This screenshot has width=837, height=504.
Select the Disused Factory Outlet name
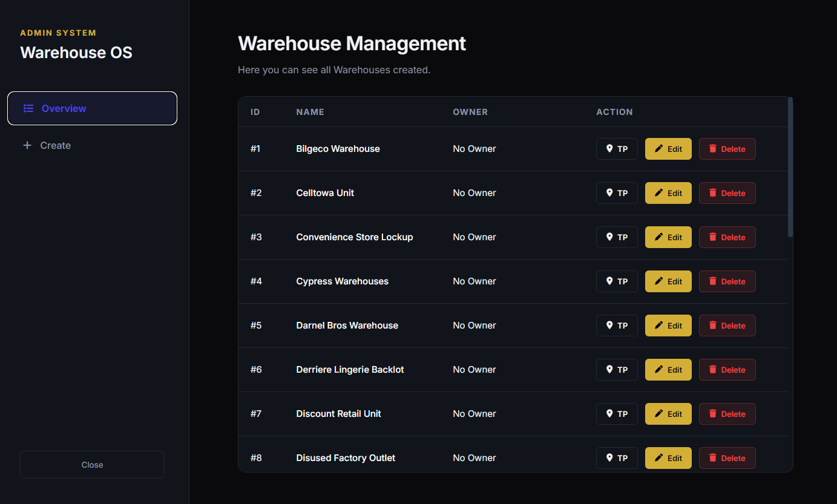pyautogui.click(x=346, y=458)
